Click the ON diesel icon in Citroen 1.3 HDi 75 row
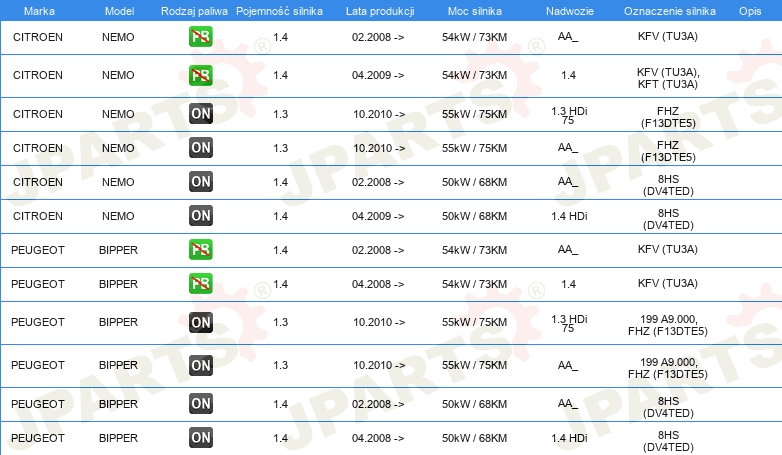 tap(200, 114)
